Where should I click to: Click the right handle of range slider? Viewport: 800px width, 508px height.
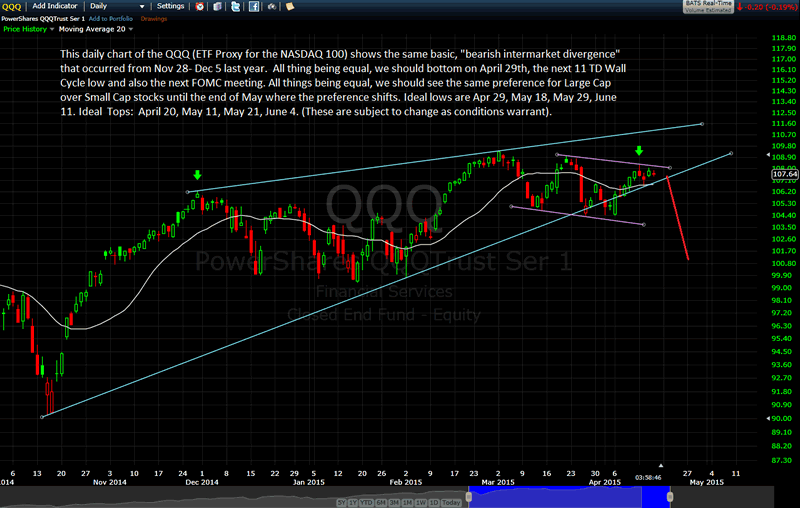click(670, 497)
